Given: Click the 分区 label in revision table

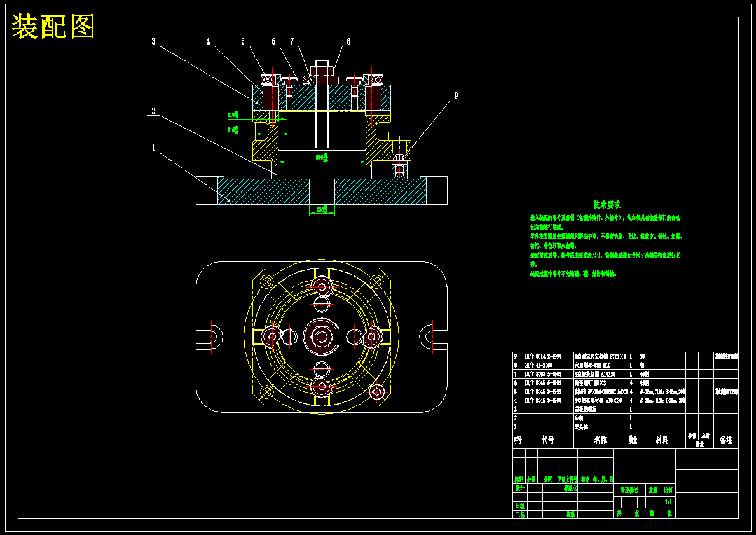Looking at the screenshot, I should 547,480.
